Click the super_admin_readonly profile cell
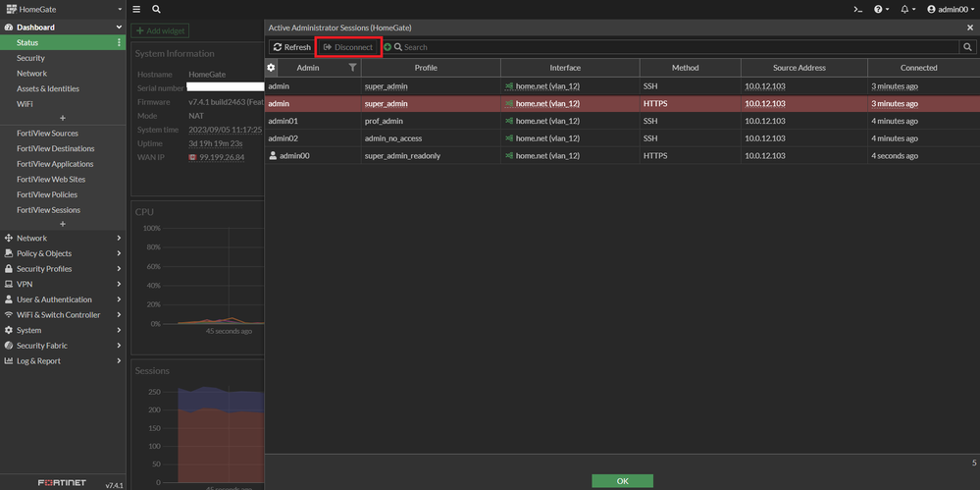Screen dimensions: 980x490 tap(402, 156)
